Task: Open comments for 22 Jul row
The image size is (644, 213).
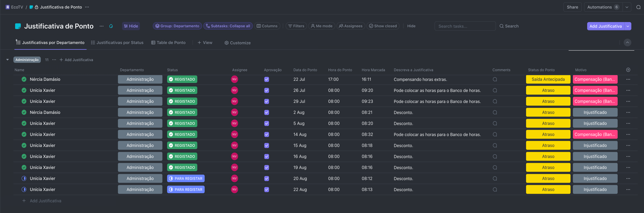Action: click(495, 79)
